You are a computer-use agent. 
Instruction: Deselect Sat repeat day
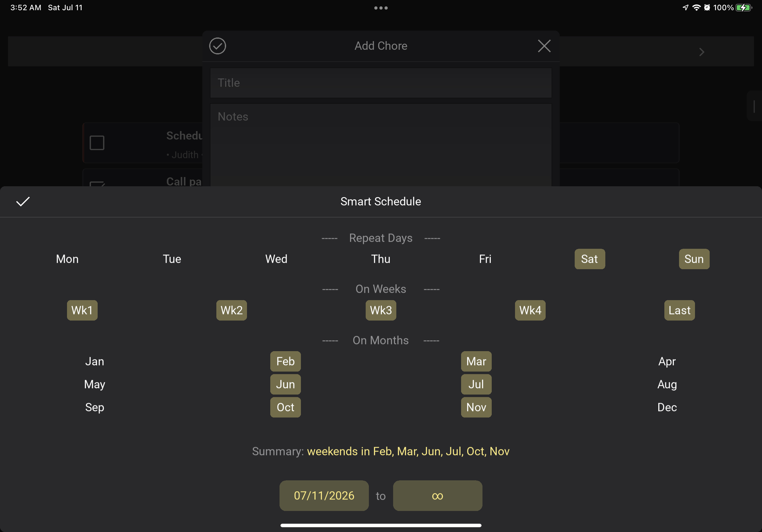pyautogui.click(x=589, y=259)
